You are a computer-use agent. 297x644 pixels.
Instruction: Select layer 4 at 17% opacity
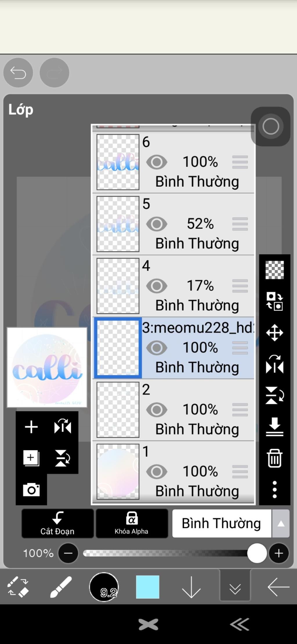pos(173,286)
